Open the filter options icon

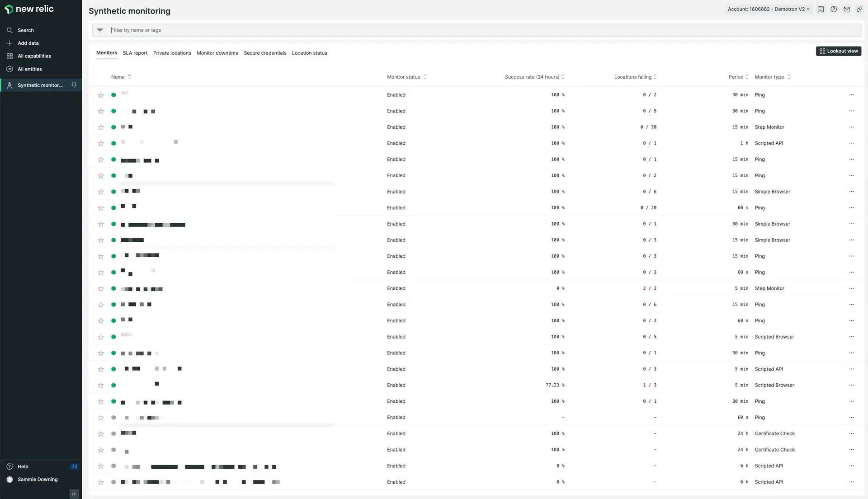pyautogui.click(x=100, y=30)
